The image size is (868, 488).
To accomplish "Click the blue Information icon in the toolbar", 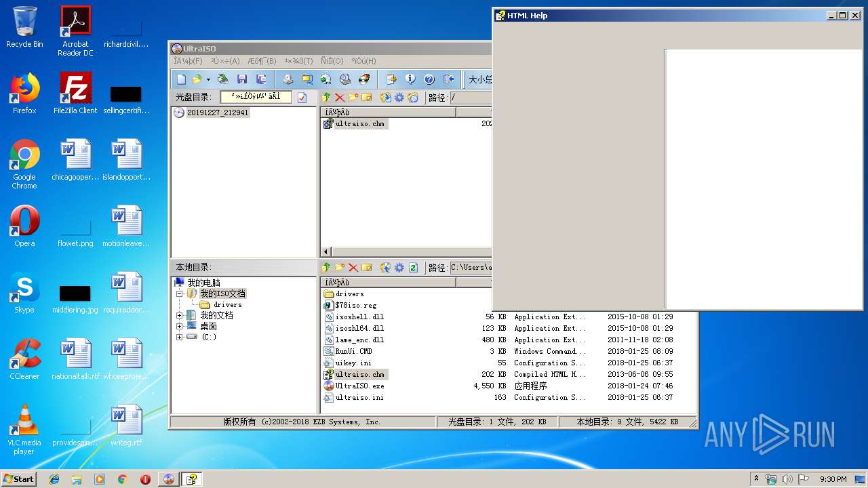I will point(410,79).
